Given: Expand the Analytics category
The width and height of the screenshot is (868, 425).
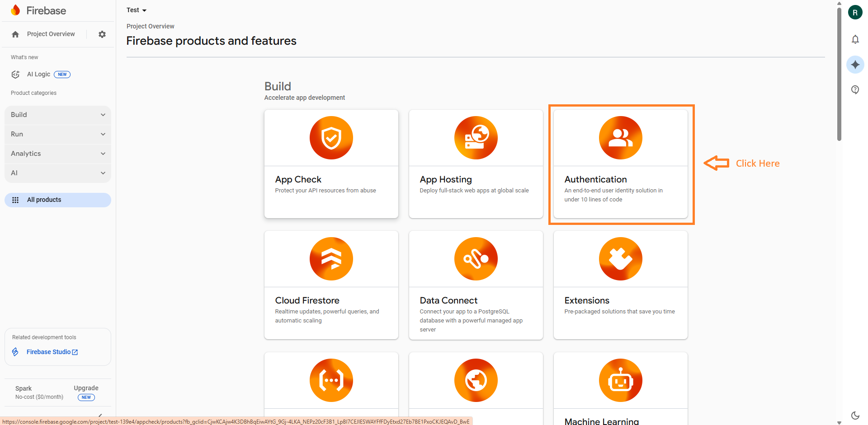Looking at the screenshot, I should 58,154.
